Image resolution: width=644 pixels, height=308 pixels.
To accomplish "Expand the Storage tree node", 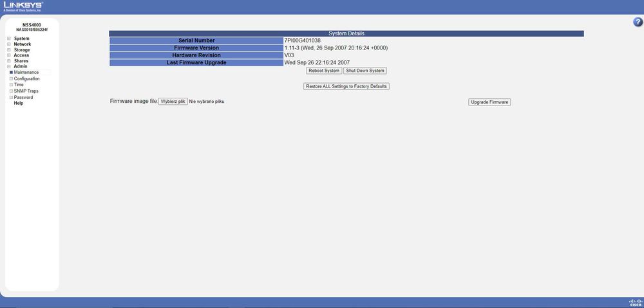I will 8,50.
